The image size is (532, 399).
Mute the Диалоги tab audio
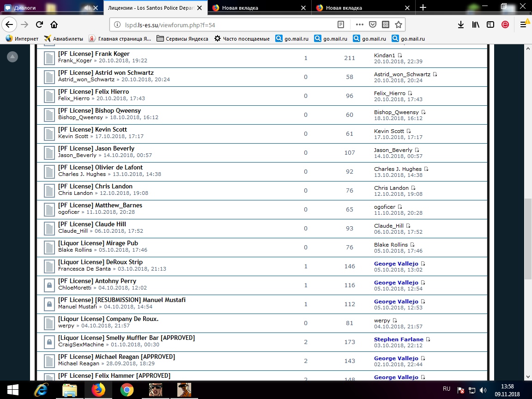click(x=86, y=8)
